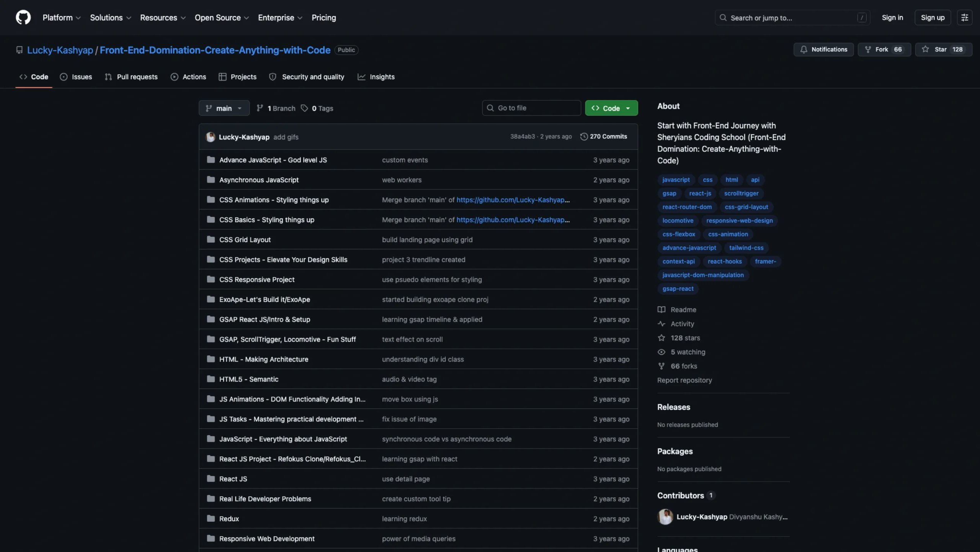The height and width of the screenshot is (552, 980).
Task: Click the Sign up button
Action: click(933, 18)
